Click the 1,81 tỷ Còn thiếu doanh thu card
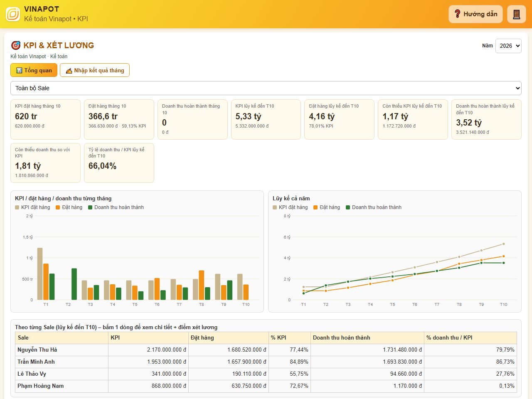The image size is (532, 399). (45, 163)
